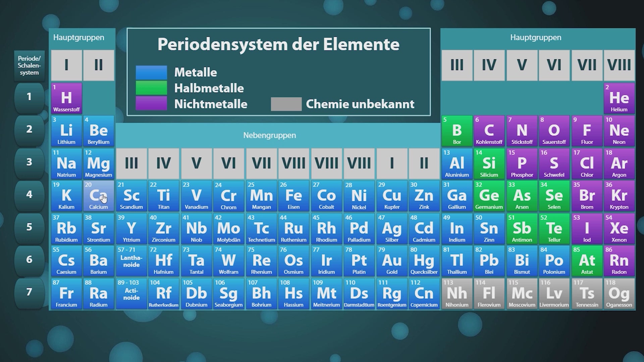
Task: Select the Technetium (Tc) tile
Action: (x=261, y=229)
